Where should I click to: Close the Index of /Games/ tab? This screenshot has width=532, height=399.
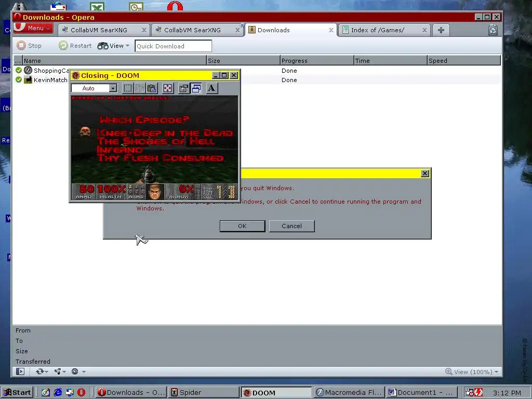[424, 30]
